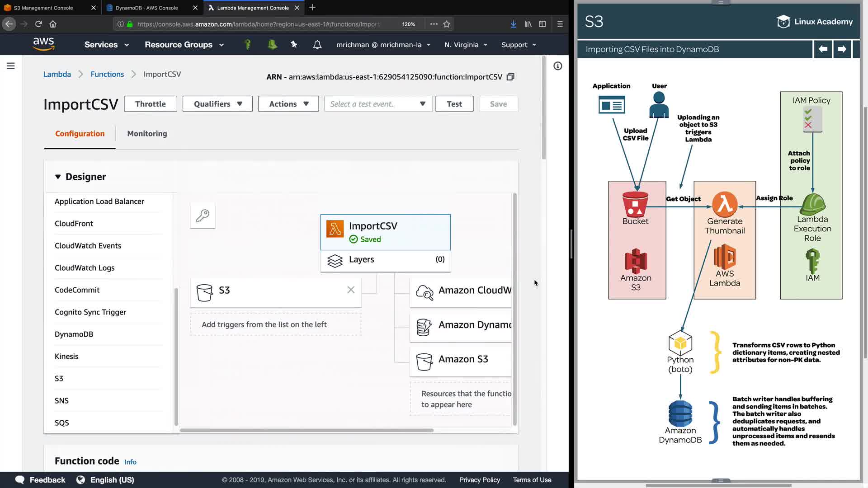
Task: Switch to the Monitoring tab
Action: click(147, 133)
